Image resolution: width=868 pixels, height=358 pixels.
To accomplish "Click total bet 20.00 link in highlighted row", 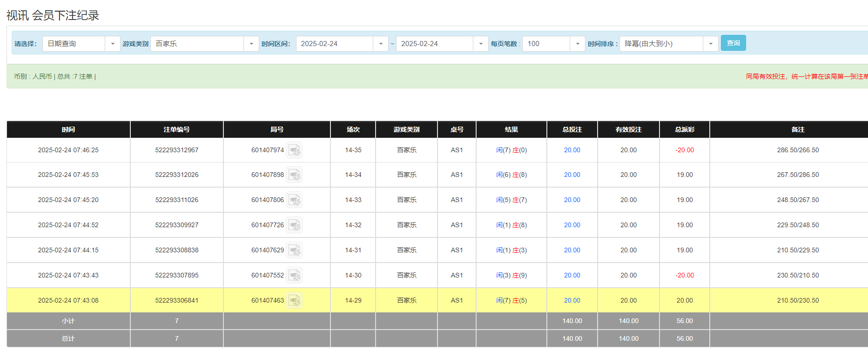I will [572, 301].
